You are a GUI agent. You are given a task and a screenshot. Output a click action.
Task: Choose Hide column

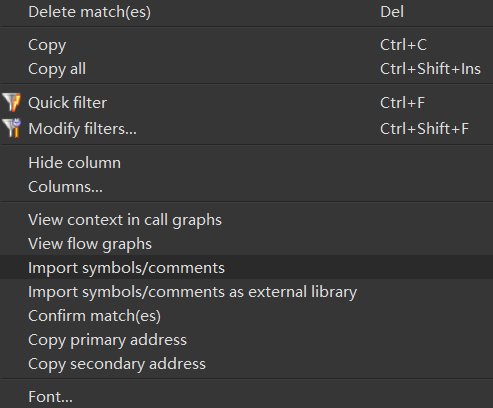(x=246, y=163)
